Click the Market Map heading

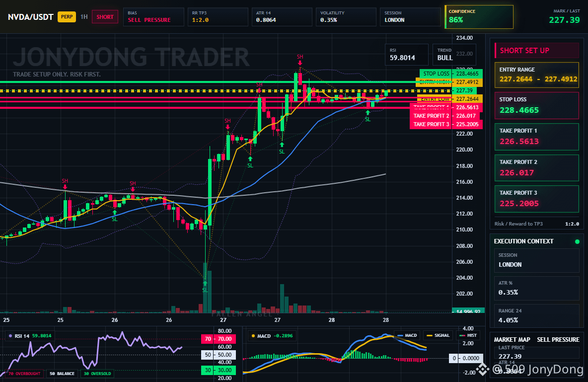click(x=512, y=340)
